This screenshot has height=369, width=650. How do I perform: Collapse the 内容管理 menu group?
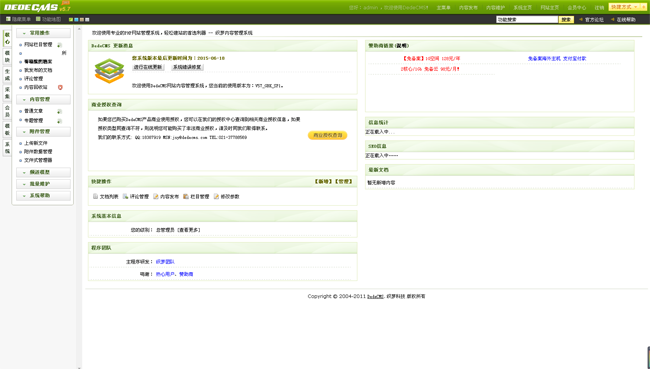click(x=43, y=100)
